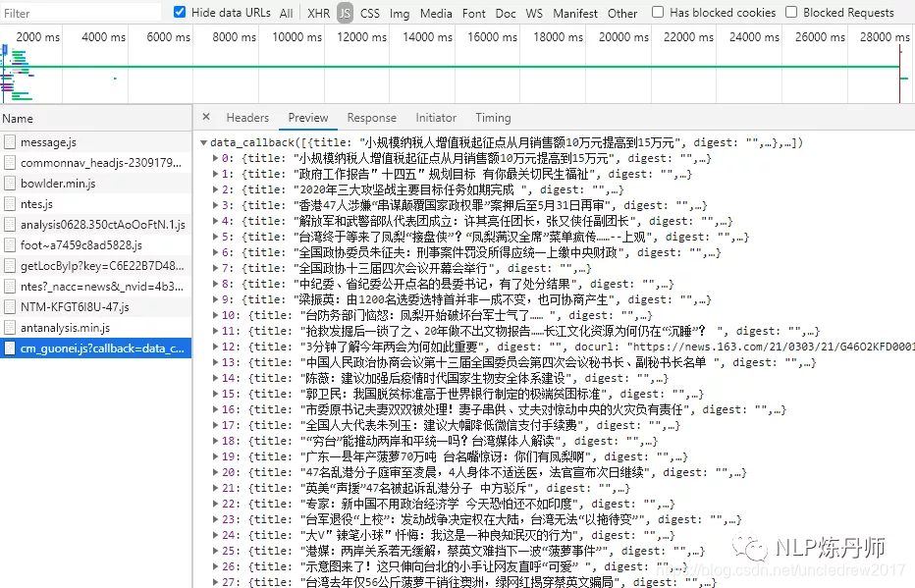
Task: Expand array item 1 in preview
Action: (215, 174)
